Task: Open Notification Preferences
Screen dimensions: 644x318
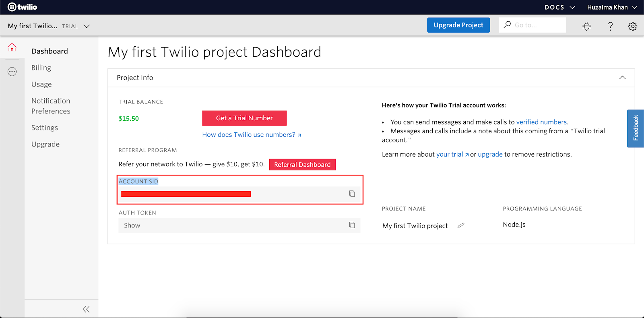Action: pos(51,106)
